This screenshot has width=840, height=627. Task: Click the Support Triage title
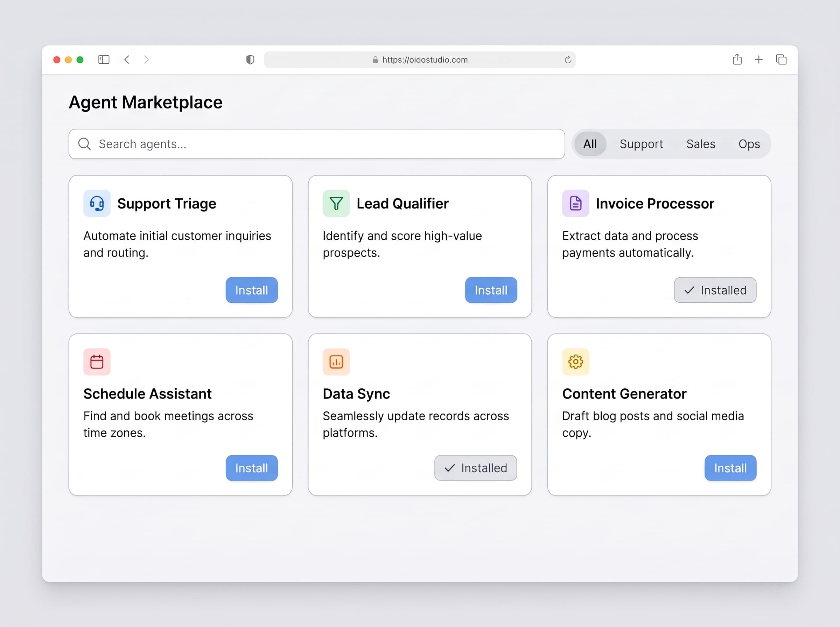(167, 204)
